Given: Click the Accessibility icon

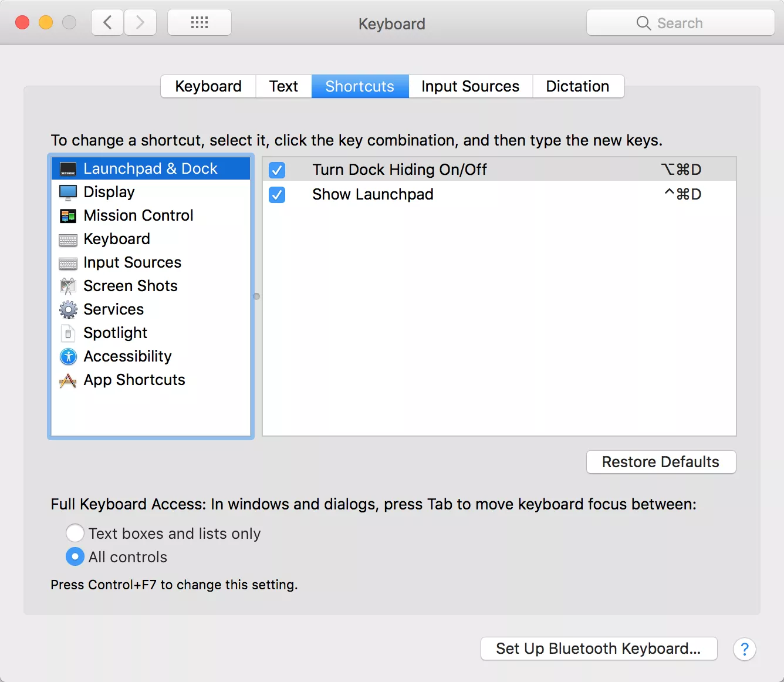Looking at the screenshot, I should coord(68,356).
